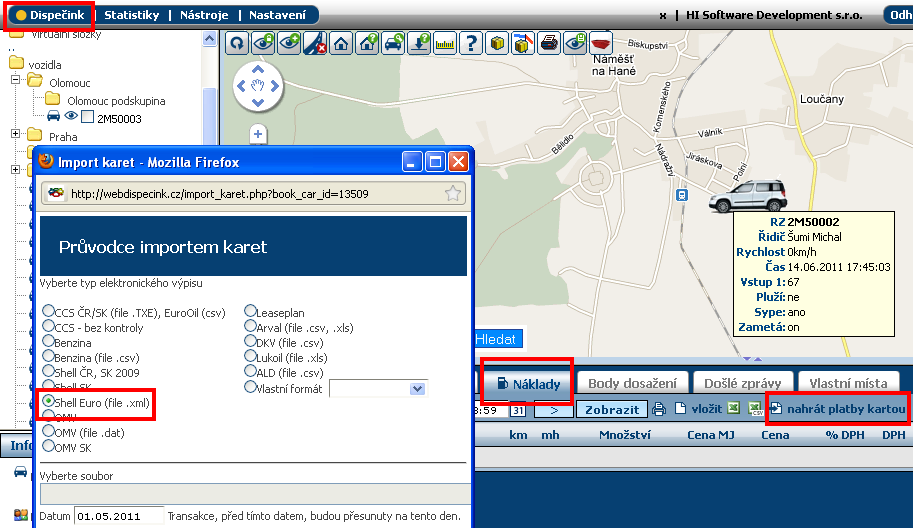Image resolution: width=913 pixels, height=528 pixels.
Task: Select ALD (file .csv) radio option
Action: (x=250, y=371)
